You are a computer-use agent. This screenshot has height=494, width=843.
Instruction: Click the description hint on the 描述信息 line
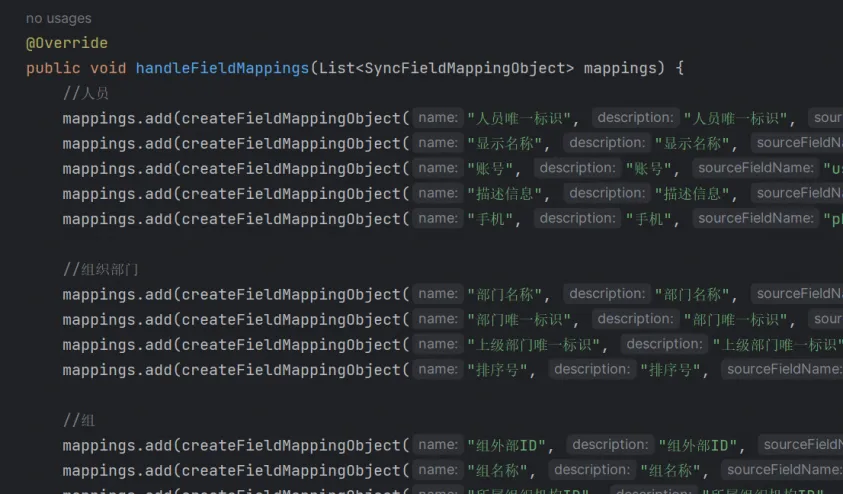tap(607, 193)
